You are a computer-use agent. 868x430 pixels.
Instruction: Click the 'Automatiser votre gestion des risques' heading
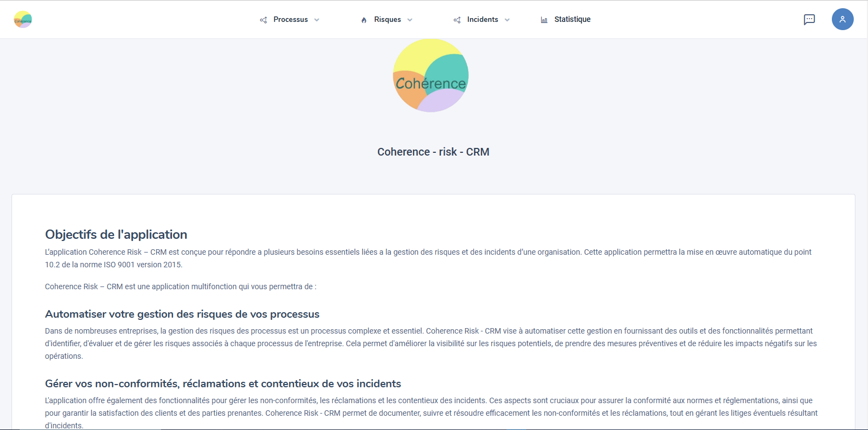click(182, 314)
